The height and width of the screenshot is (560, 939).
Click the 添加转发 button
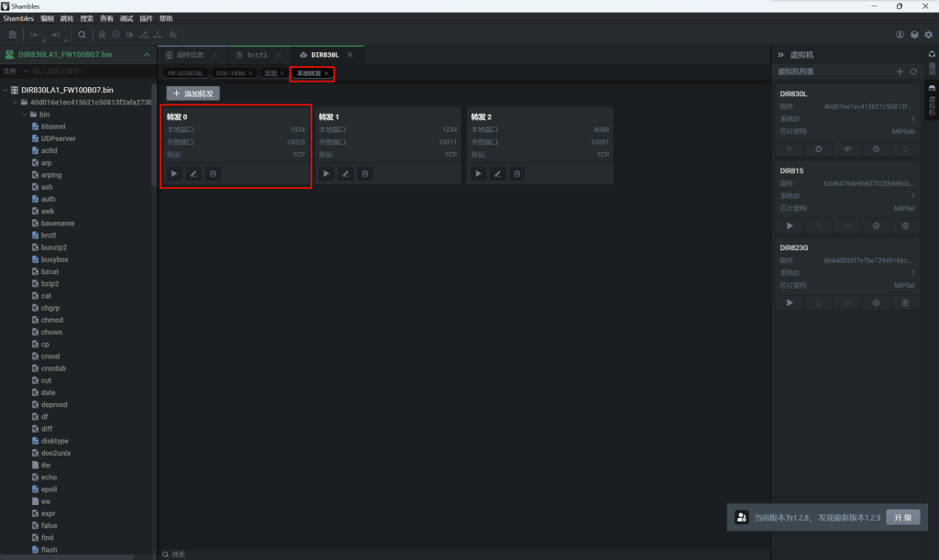[193, 93]
